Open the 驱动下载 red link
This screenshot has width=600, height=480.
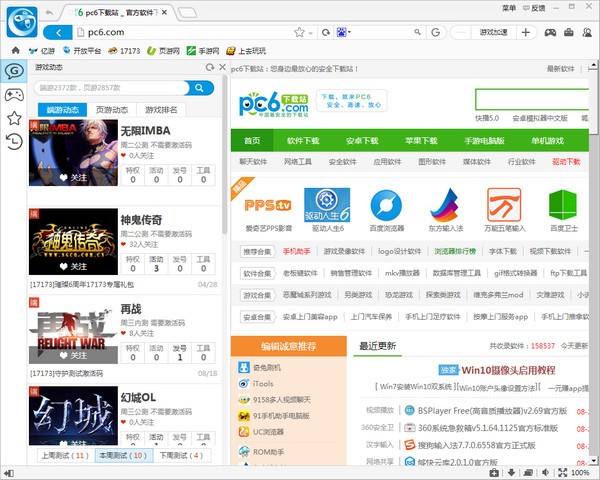[x=566, y=162]
